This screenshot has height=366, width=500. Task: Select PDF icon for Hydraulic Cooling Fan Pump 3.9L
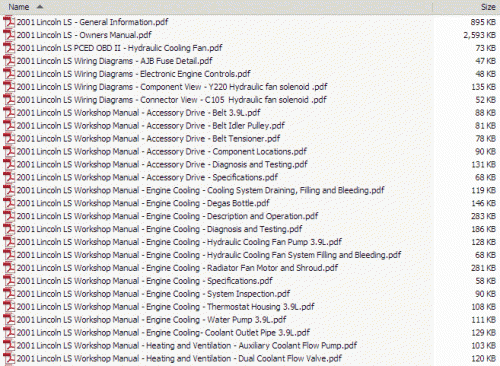(x=9, y=242)
